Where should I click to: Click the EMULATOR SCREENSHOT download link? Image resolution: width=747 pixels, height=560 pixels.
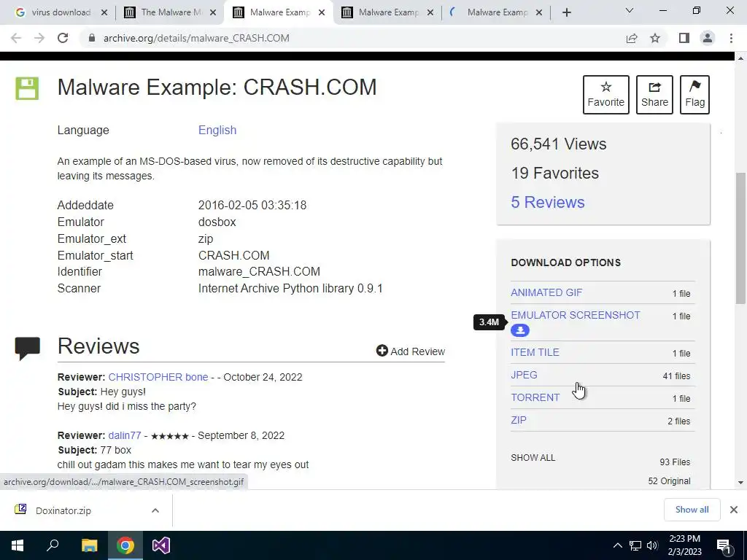(576, 315)
